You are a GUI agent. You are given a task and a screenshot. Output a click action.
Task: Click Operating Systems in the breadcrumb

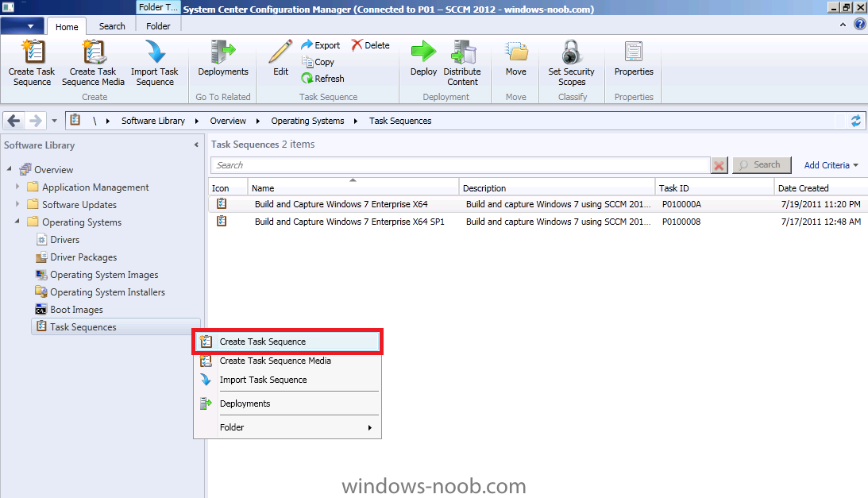pos(308,121)
